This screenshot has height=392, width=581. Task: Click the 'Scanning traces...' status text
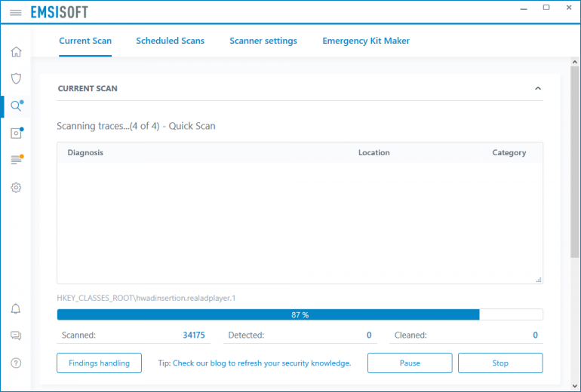[136, 126]
